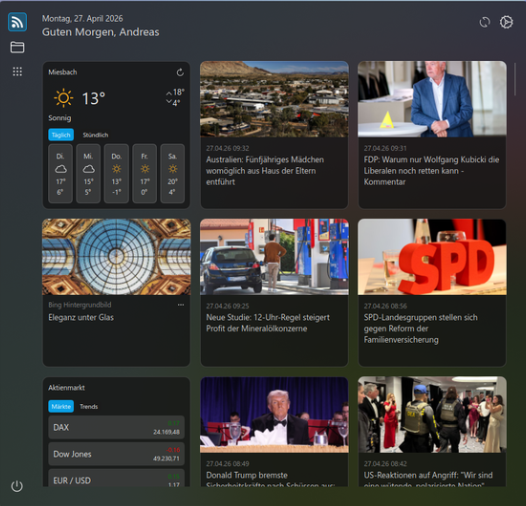Image resolution: width=526 pixels, height=506 pixels.
Task: Select the Trends tab in Aktienmarkt
Action: [x=89, y=406]
